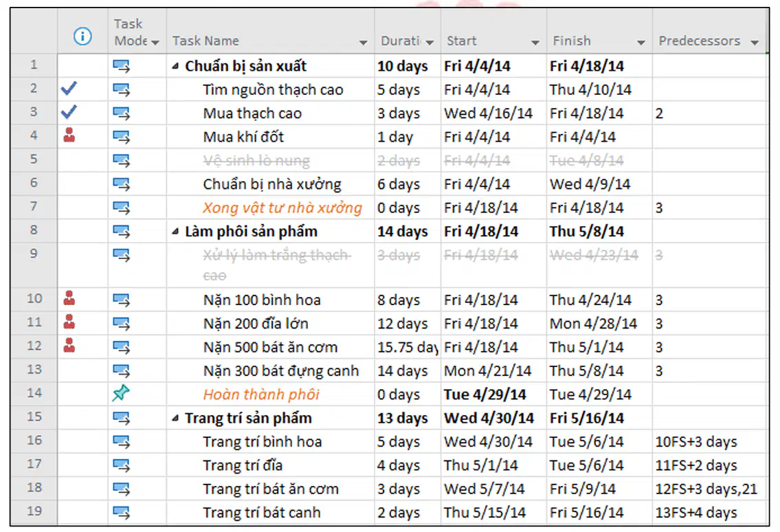Click red person icon on row 12
This screenshot has width=780, height=532.
tap(69, 346)
